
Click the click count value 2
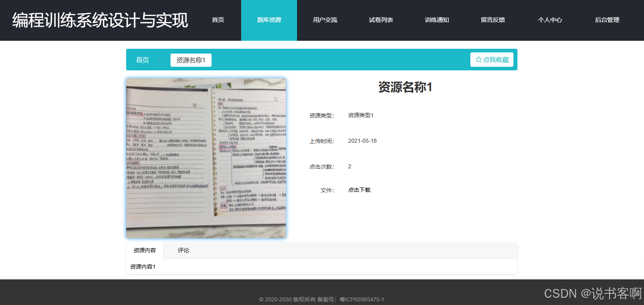pyautogui.click(x=349, y=166)
